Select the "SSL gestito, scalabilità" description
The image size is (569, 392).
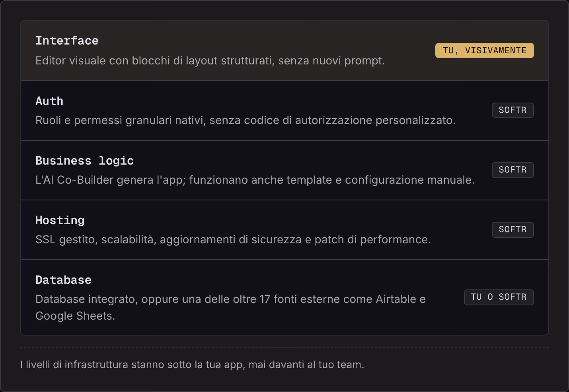[233, 240]
